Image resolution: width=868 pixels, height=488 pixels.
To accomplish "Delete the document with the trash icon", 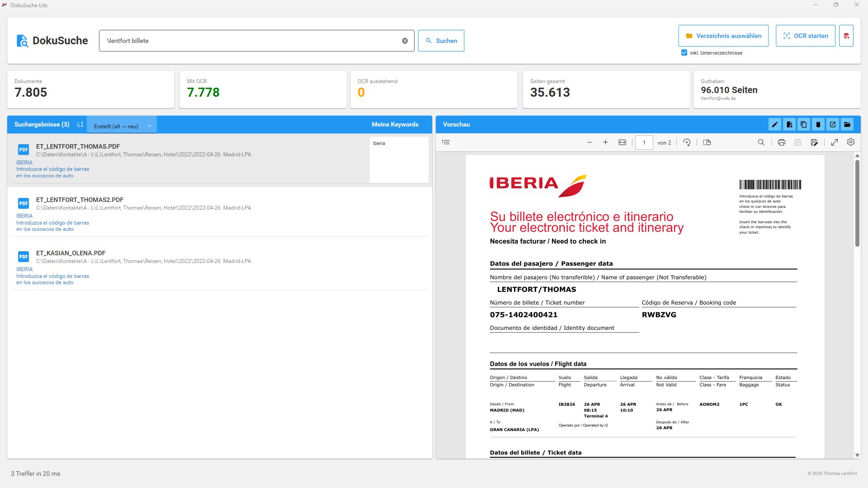I will click(818, 125).
